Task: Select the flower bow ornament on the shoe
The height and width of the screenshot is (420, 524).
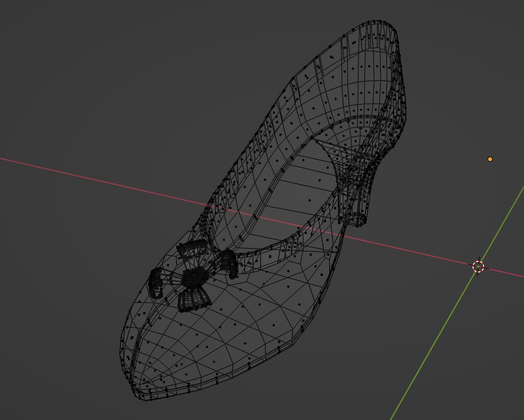Action: pos(193,276)
